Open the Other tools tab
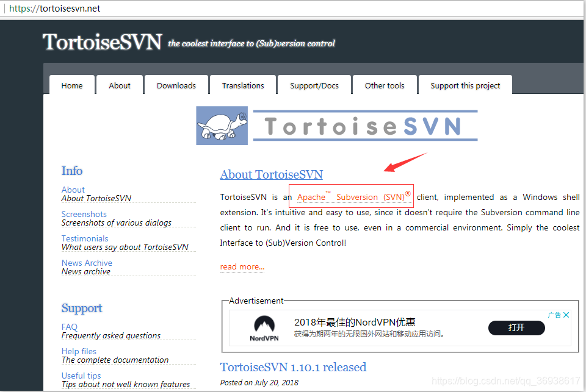Image resolution: width=586 pixels, height=392 pixels. tap(385, 85)
